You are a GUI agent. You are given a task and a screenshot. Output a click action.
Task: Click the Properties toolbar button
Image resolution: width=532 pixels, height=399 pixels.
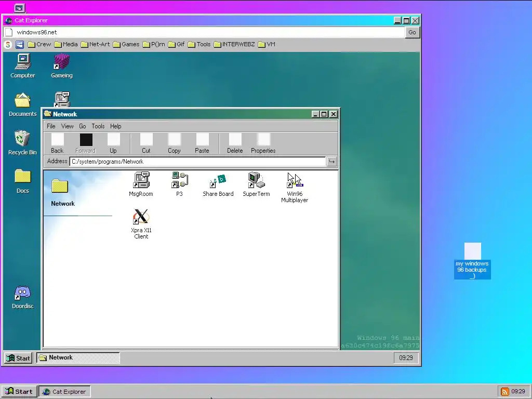263,143
